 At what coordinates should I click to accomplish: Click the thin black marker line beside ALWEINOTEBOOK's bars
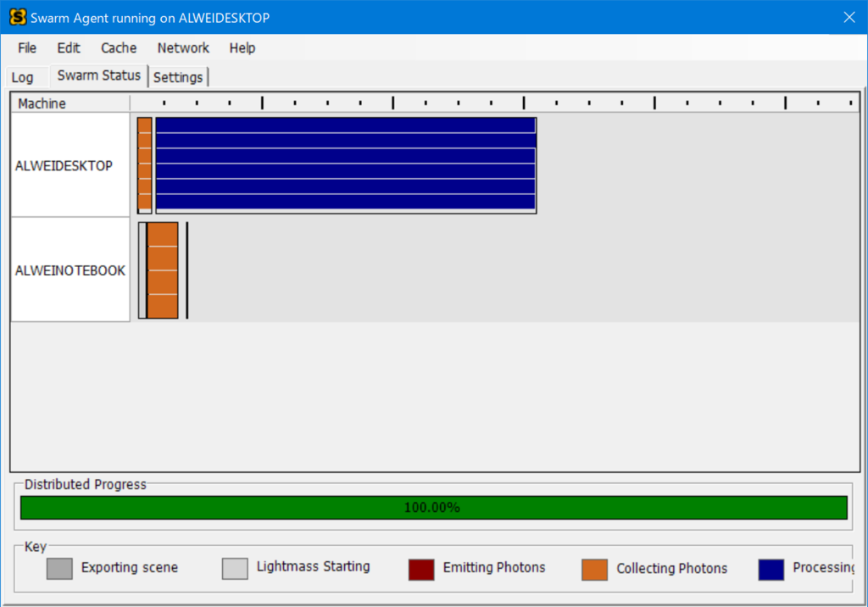(x=187, y=270)
